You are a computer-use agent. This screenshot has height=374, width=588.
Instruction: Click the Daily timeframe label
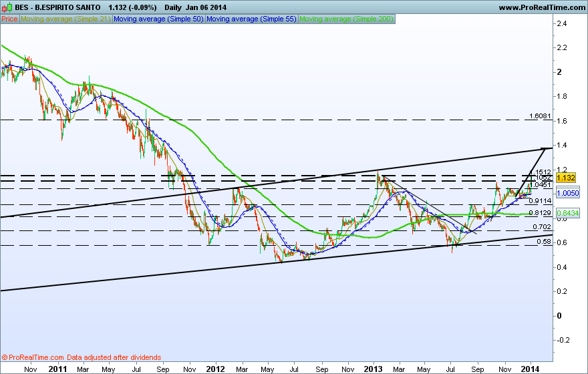point(173,7)
